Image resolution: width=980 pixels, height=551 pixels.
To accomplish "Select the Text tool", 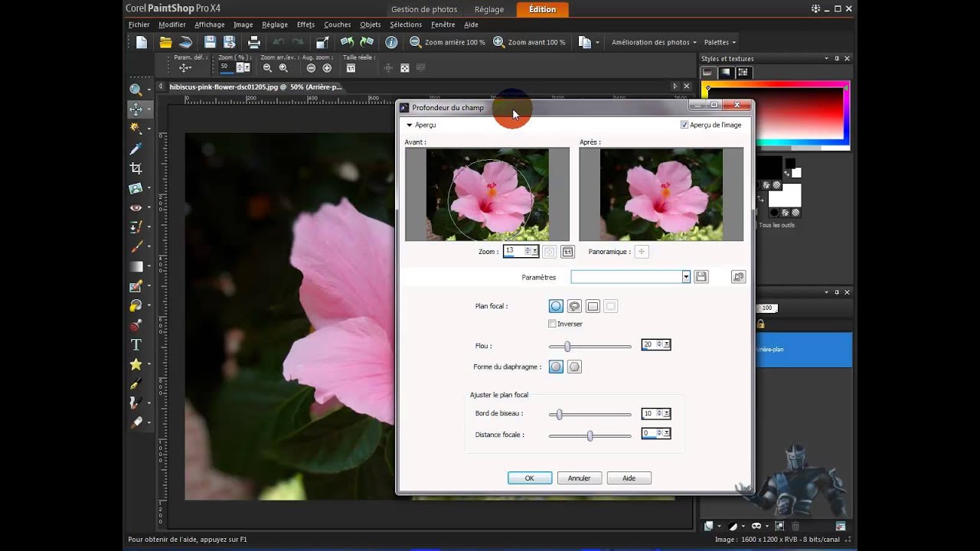I will pyautogui.click(x=136, y=345).
